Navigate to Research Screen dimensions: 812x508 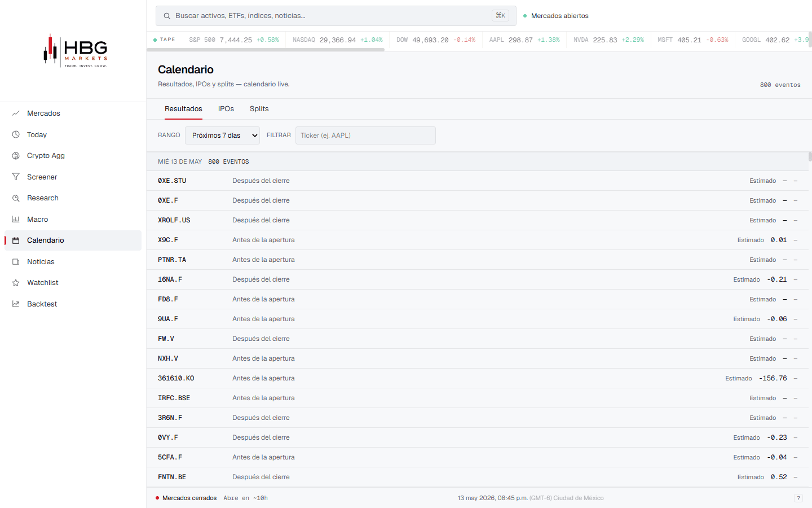pos(73,198)
